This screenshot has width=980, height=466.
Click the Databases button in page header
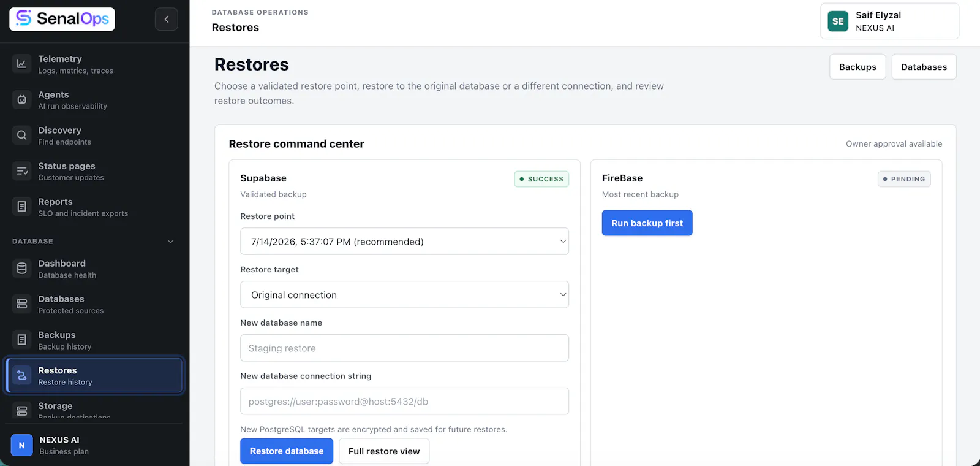(924, 67)
